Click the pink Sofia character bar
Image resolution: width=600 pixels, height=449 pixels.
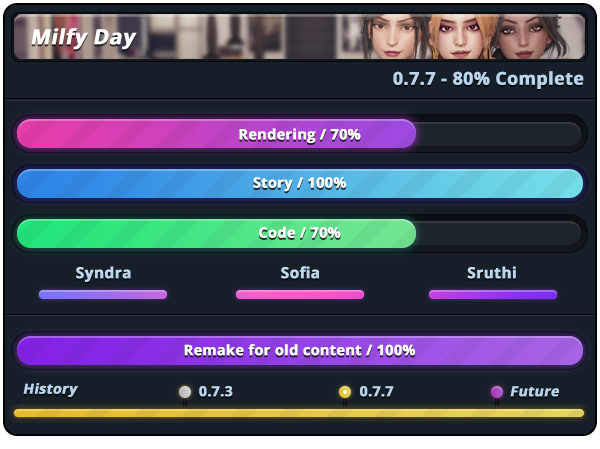point(300,294)
